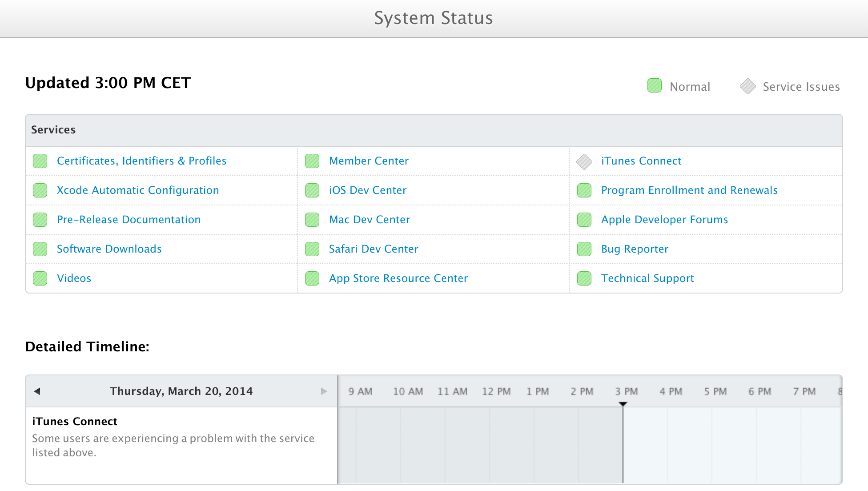Click the System Status page title
Image resolution: width=868 pixels, height=491 pixels.
tap(434, 18)
